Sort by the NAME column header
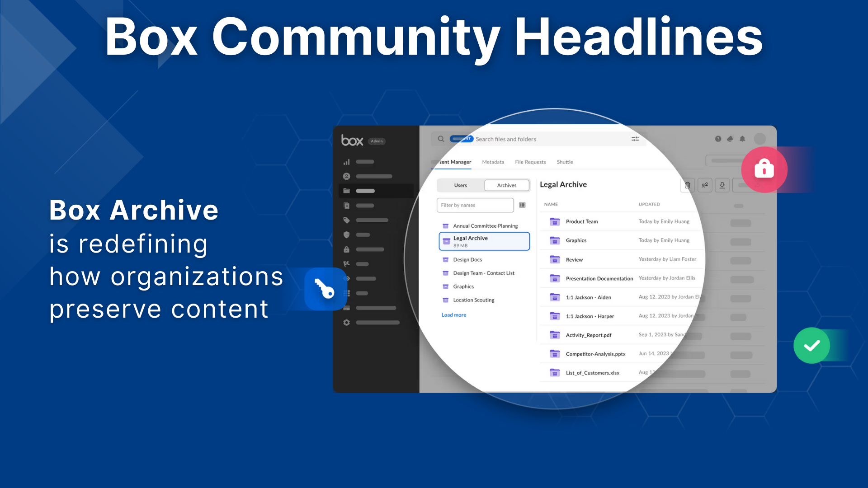Screen dimensions: 868x488 point(551,204)
